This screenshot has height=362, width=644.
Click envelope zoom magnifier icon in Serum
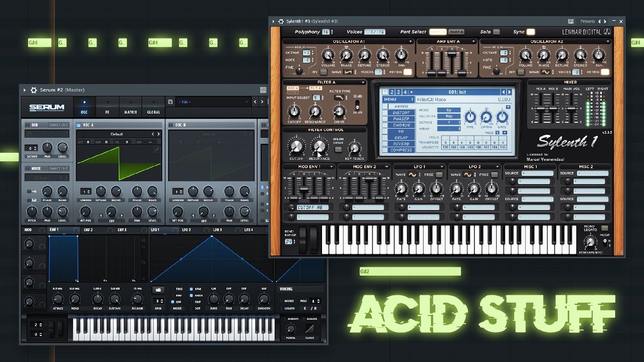pyautogui.click(x=143, y=261)
